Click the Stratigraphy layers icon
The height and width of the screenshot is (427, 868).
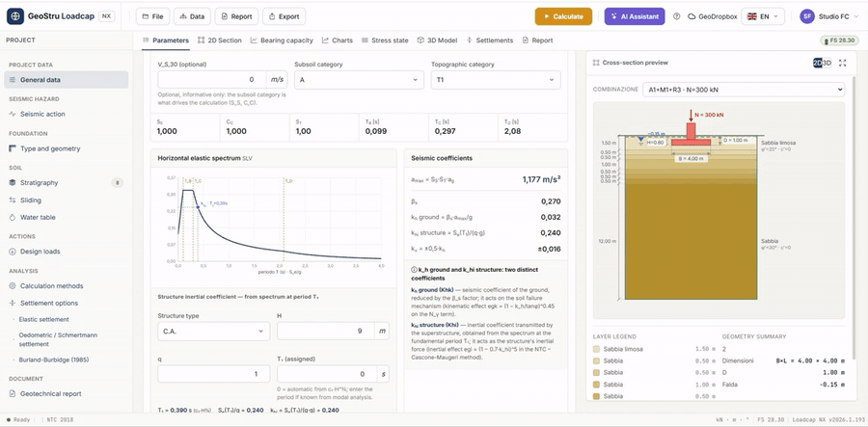pos(13,182)
